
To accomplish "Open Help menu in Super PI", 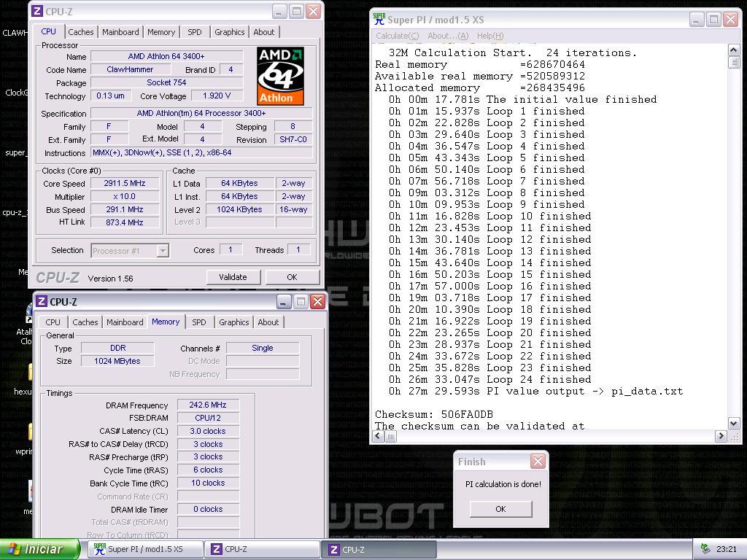I will [x=490, y=36].
